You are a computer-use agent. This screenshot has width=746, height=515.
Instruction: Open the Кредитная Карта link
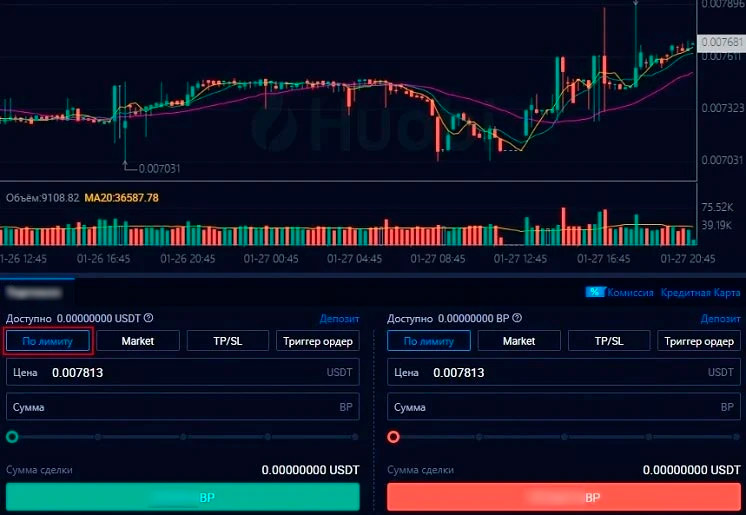click(700, 293)
